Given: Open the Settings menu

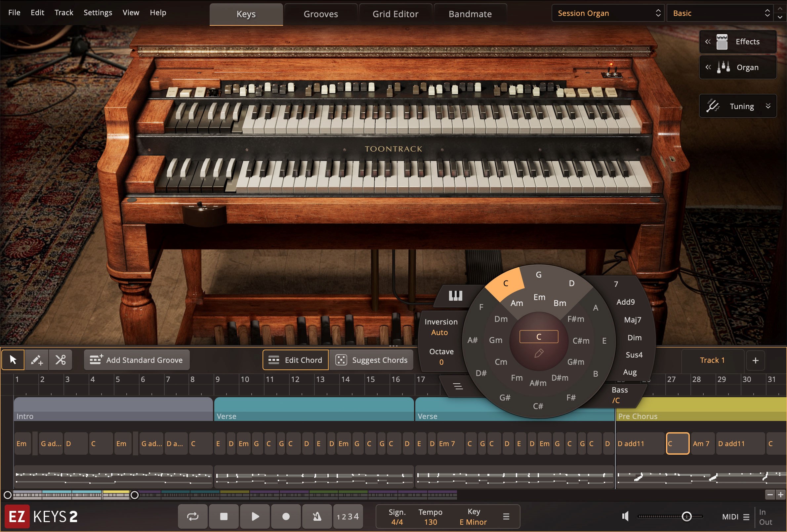Looking at the screenshot, I should 97,13.
